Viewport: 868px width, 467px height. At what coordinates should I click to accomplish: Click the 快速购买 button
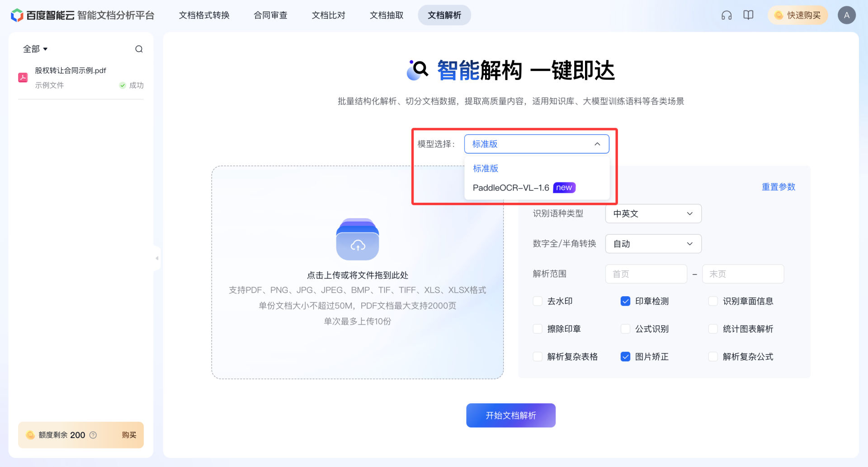798,15
